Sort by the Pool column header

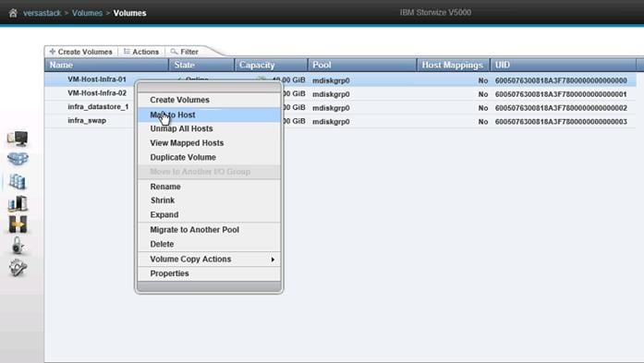point(362,65)
